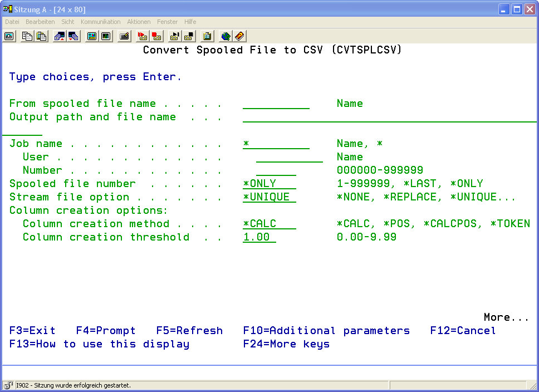Viewport: 539px width, 392px height.
Task: Click F12=Cancel at the bottom
Action: (463, 331)
